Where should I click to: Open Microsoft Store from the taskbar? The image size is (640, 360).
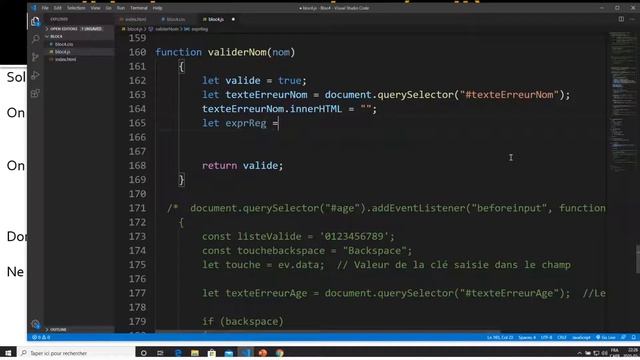pyautogui.click(x=211, y=353)
